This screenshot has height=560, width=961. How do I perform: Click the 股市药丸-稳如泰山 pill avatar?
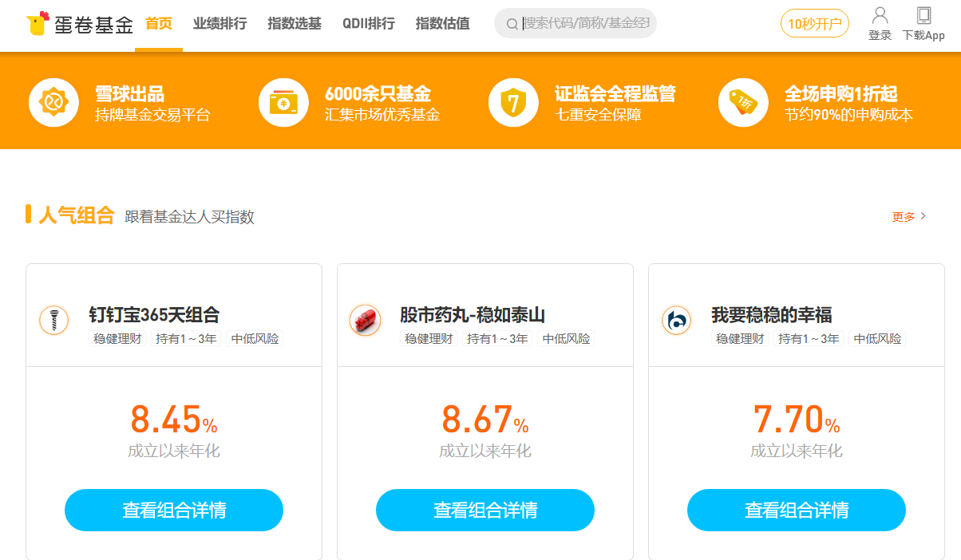[366, 321]
